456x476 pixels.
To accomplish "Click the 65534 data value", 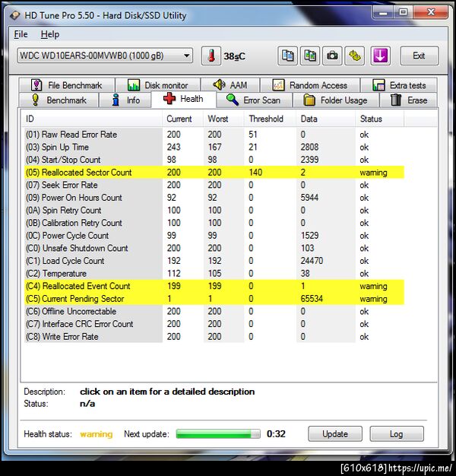I will 312,299.
